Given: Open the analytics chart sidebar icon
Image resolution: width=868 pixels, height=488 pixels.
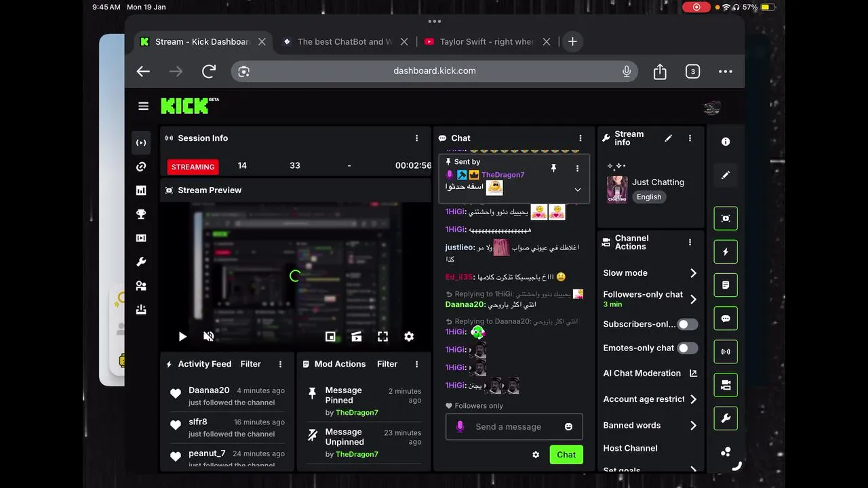Looking at the screenshot, I should pyautogui.click(x=141, y=190).
